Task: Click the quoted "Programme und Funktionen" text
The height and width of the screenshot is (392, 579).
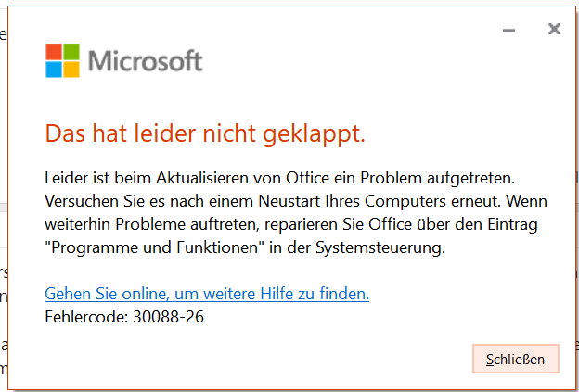Action: coord(136,247)
